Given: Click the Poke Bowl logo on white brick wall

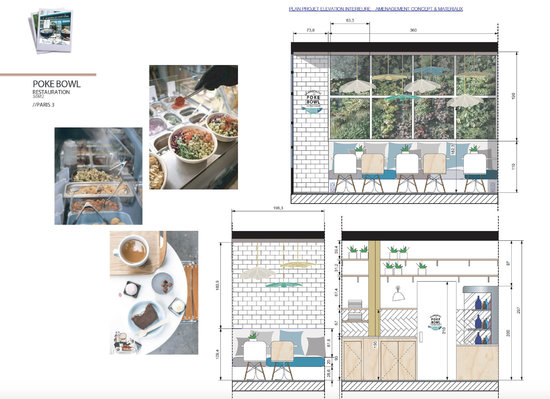Looking at the screenshot, I should [312, 102].
